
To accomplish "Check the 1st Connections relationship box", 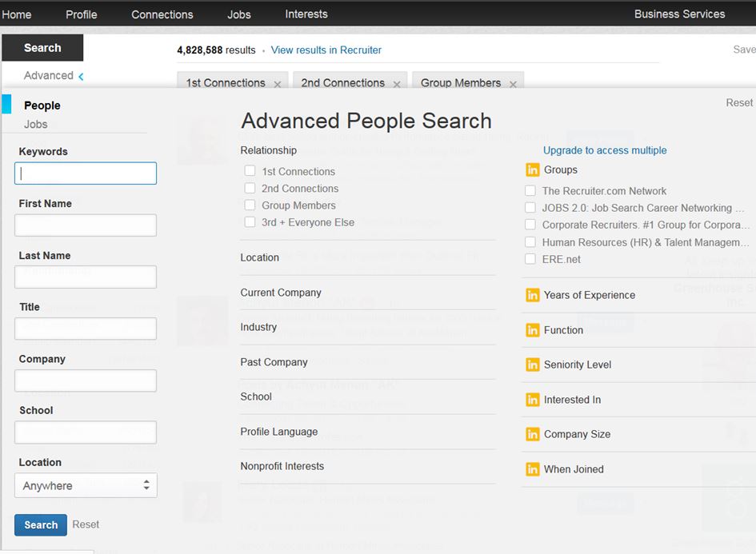I will (x=250, y=170).
